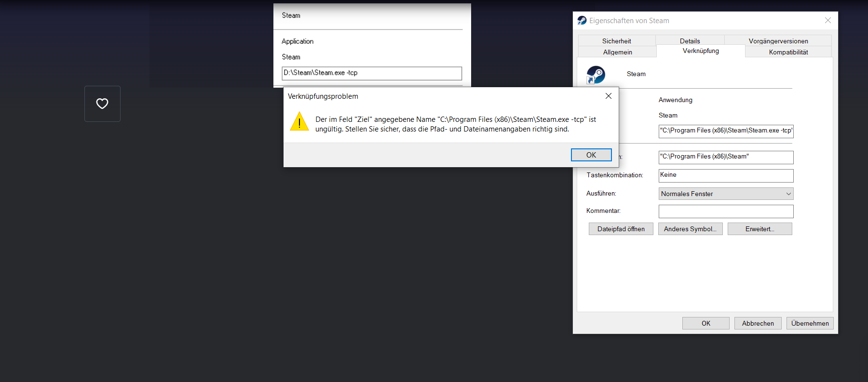Click the error message text about Ziel
Screen dimensions: 868x382
(x=456, y=124)
